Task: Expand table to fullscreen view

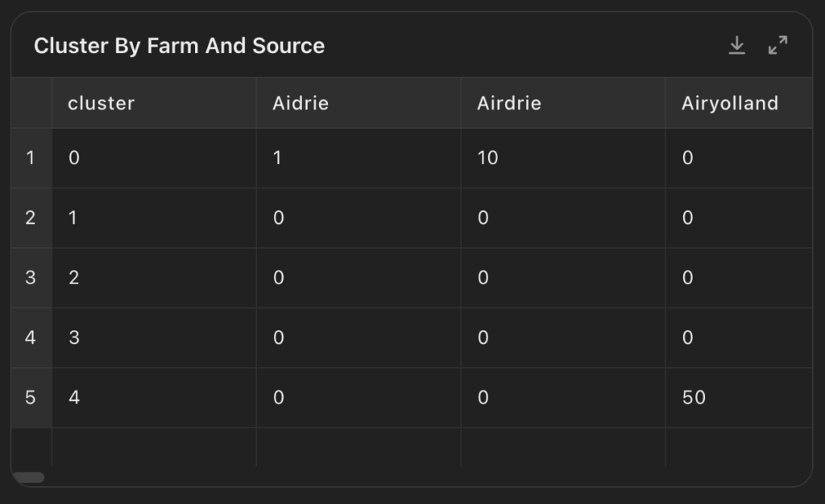Action: (x=777, y=46)
